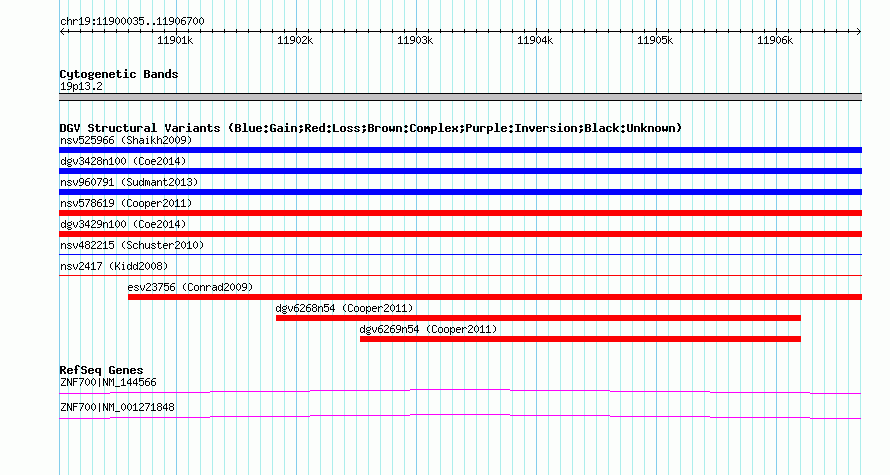890x475 pixels.
Task: Click the 11905k ruler tick label
Action: pos(655,40)
